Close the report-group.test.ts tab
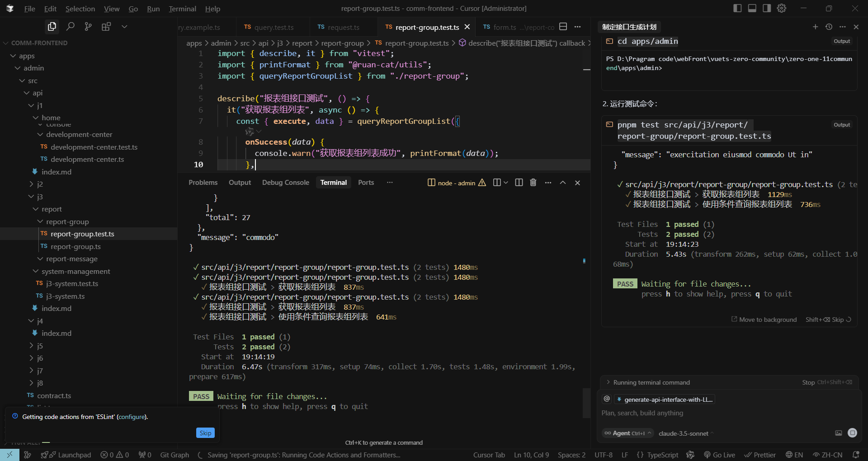Image resolution: width=868 pixels, height=461 pixels. click(467, 27)
